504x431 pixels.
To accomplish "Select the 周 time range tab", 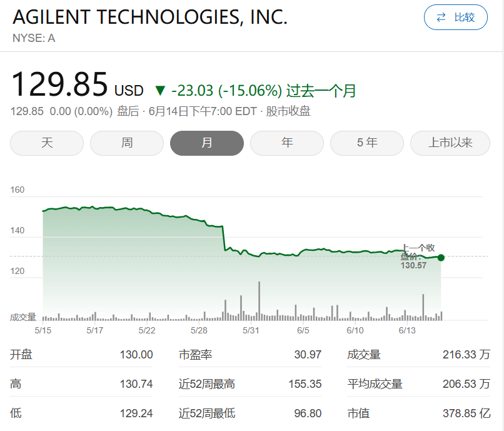I will 127,143.
